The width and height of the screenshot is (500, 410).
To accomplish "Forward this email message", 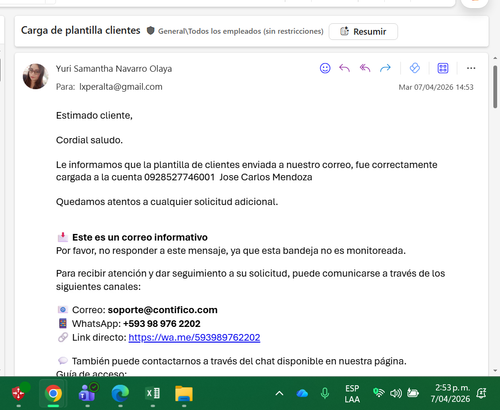I will click(x=385, y=68).
